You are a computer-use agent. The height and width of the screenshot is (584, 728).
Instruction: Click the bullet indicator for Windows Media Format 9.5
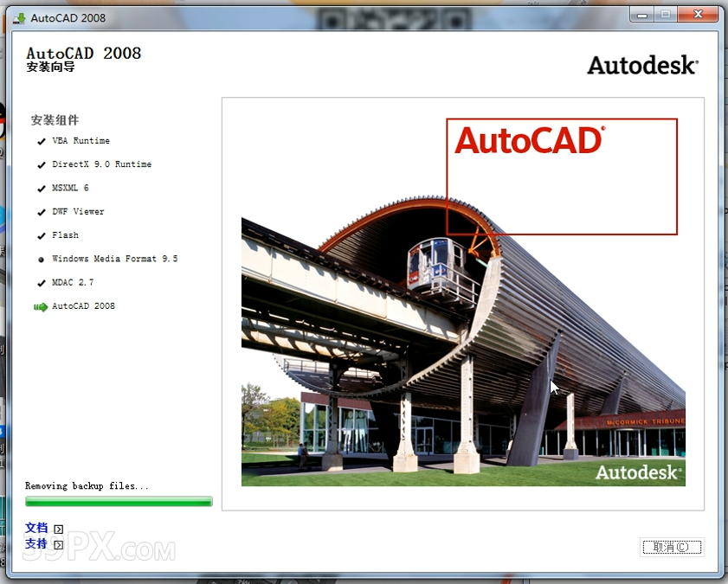point(41,258)
